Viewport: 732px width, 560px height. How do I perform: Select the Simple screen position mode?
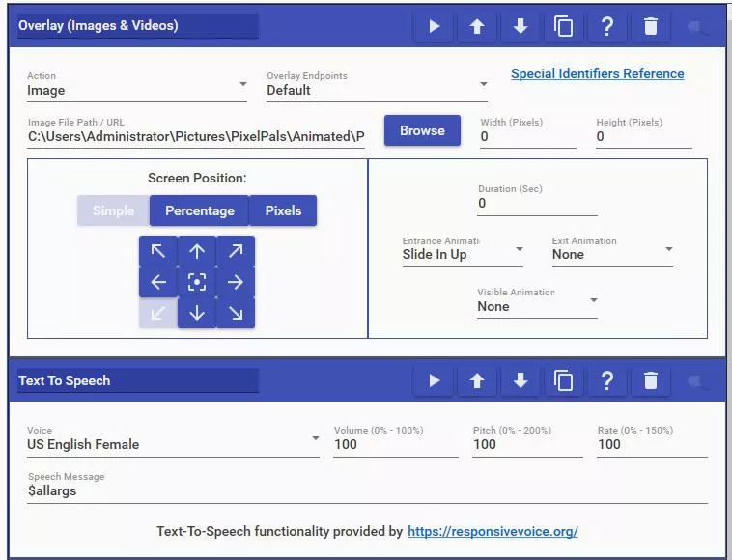(x=113, y=210)
